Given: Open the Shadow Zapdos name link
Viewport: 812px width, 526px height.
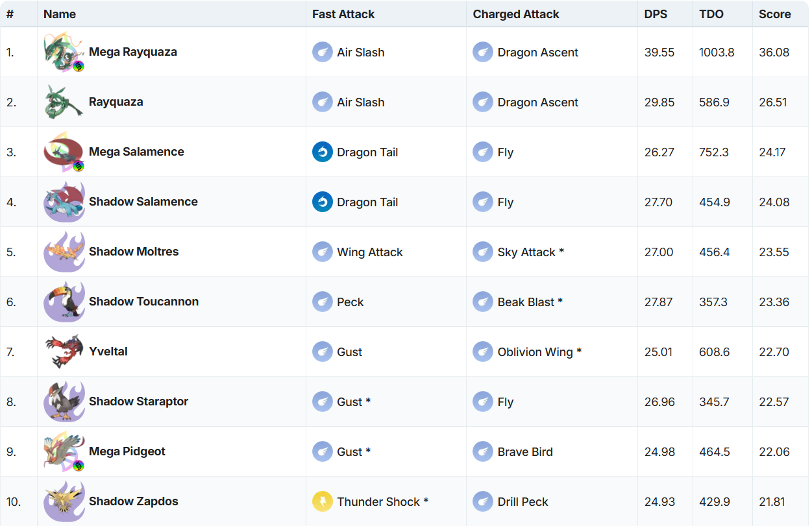Looking at the screenshot, I should point(134,501).
